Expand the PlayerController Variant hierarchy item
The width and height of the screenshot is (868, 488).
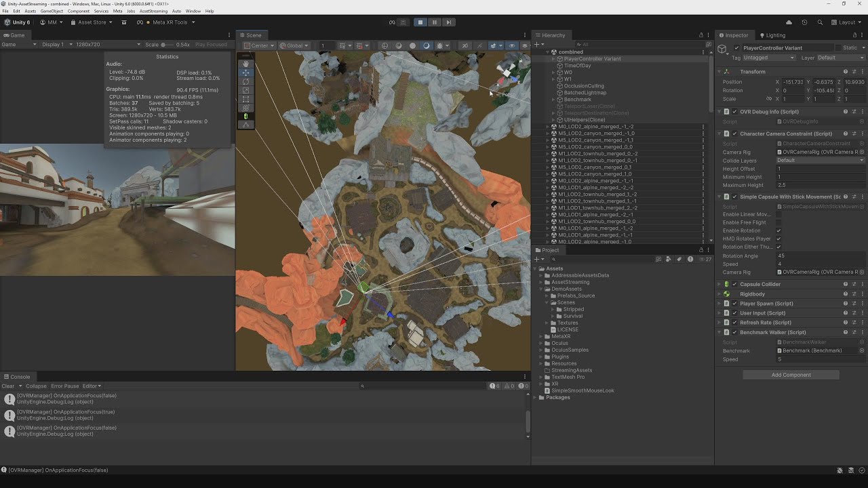point(553,59)
